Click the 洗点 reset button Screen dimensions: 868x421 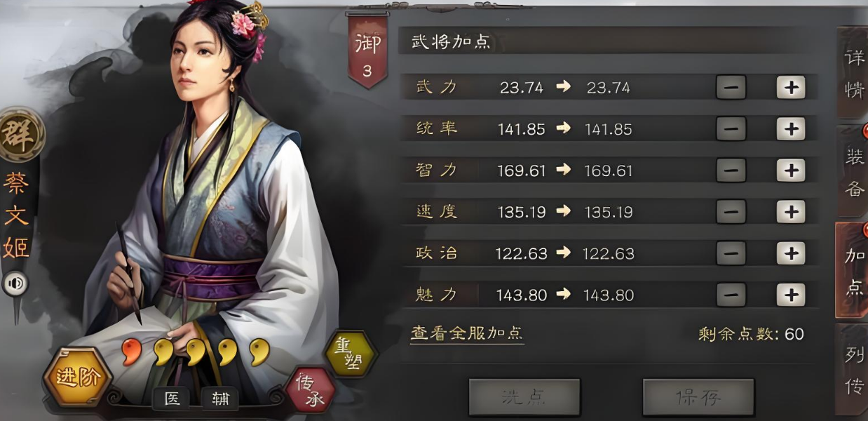pyautogui.click(x=524, y=397)
